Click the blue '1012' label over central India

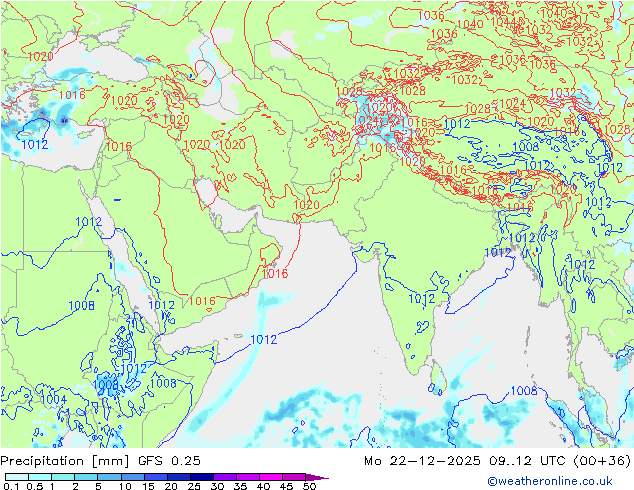point(422,299)
